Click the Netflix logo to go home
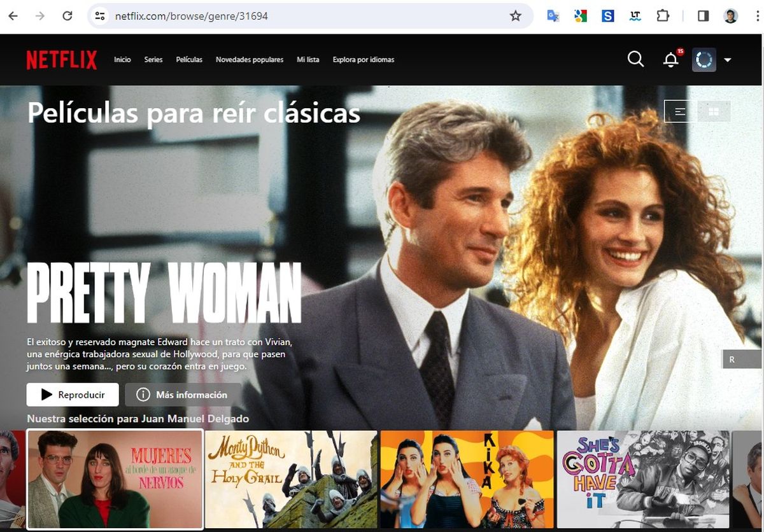 (x=61, y=60)
